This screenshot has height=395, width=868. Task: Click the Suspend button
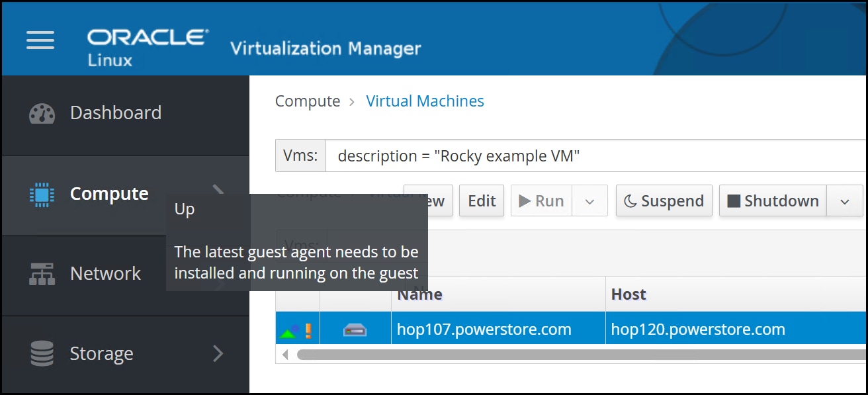(664, 201)
